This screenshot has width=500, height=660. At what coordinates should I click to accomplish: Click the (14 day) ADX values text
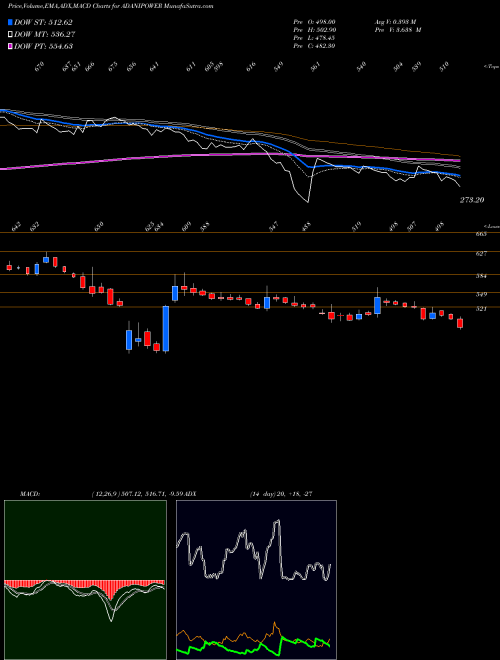pos(281,494)
